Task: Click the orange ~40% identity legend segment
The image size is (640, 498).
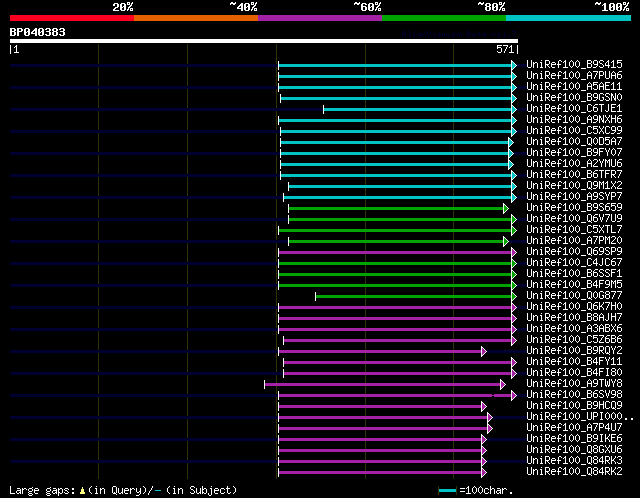Action: pyautogui.click(x=196, y=18)
